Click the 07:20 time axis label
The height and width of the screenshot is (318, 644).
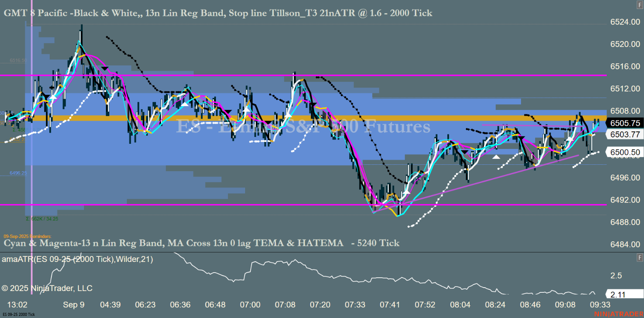tap(320, 305)
